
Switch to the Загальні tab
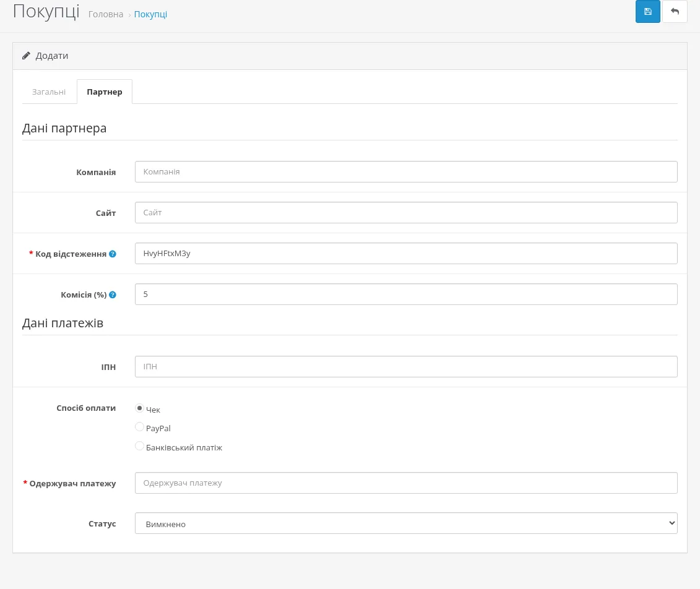tap(49, 92)
